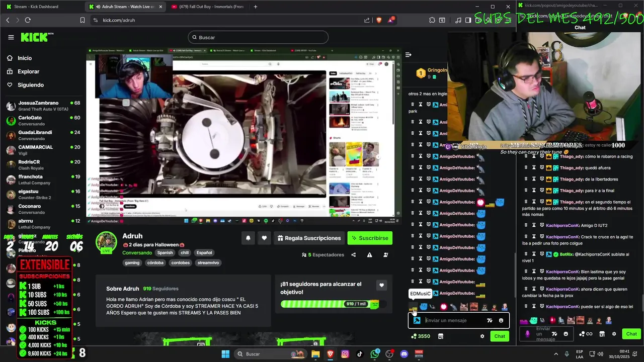Image resolution: width=644 pixels, height=362 pixels.
Task: Open the 7TV emote menu in main chat
Action: coord(490,320)
